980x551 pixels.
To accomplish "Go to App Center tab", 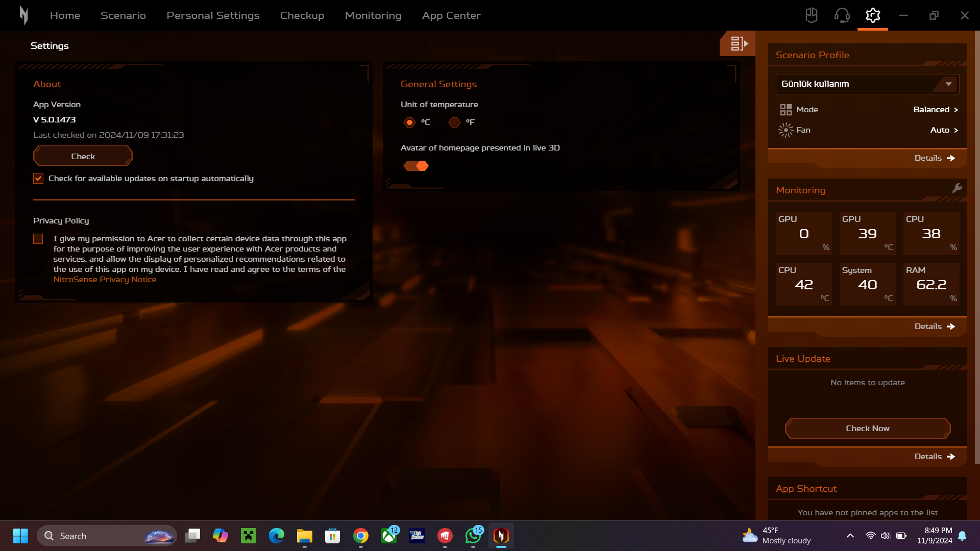I will click(x=451, y=15).
